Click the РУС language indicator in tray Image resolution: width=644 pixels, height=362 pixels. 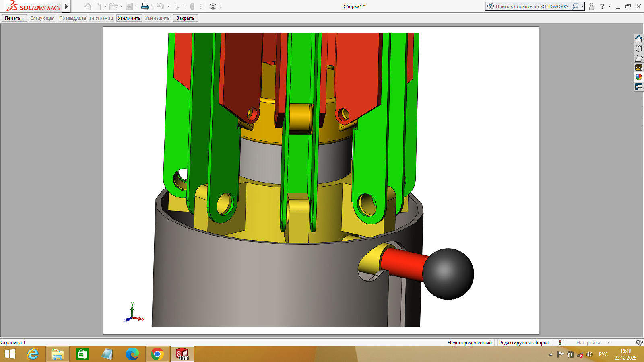[x=603, y=354]
